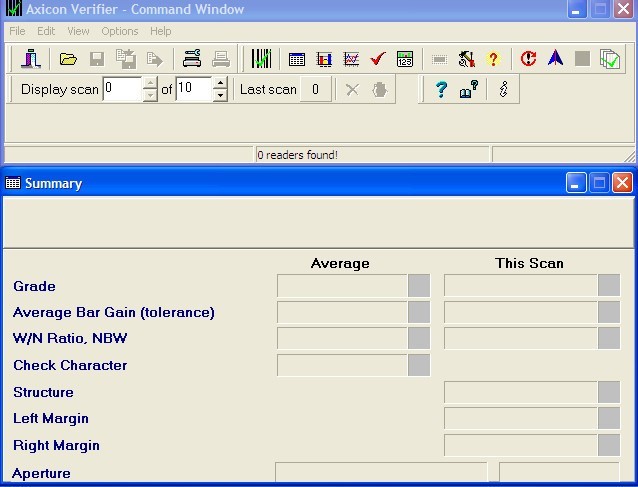Click the Average Bar Gain Average field
The image size is (638, 487).
point(342,312)
